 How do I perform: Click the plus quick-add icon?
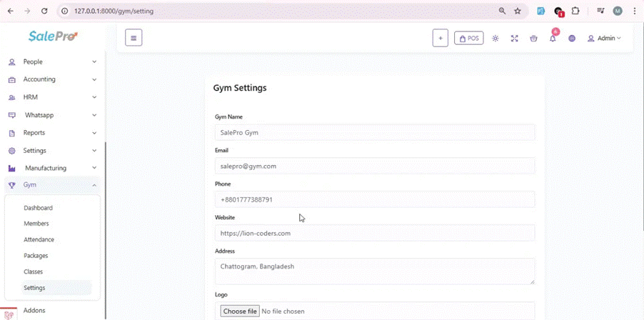pyautogui.click(x=441, y=39)
